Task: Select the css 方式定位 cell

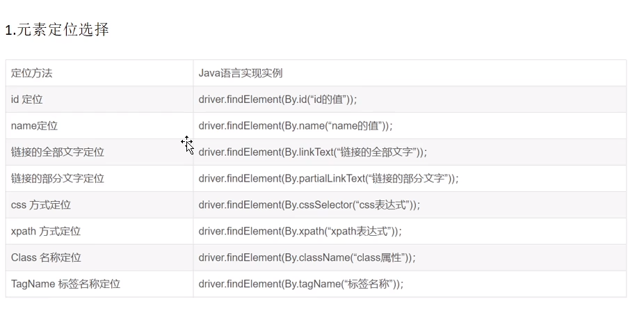Action: 99,205
